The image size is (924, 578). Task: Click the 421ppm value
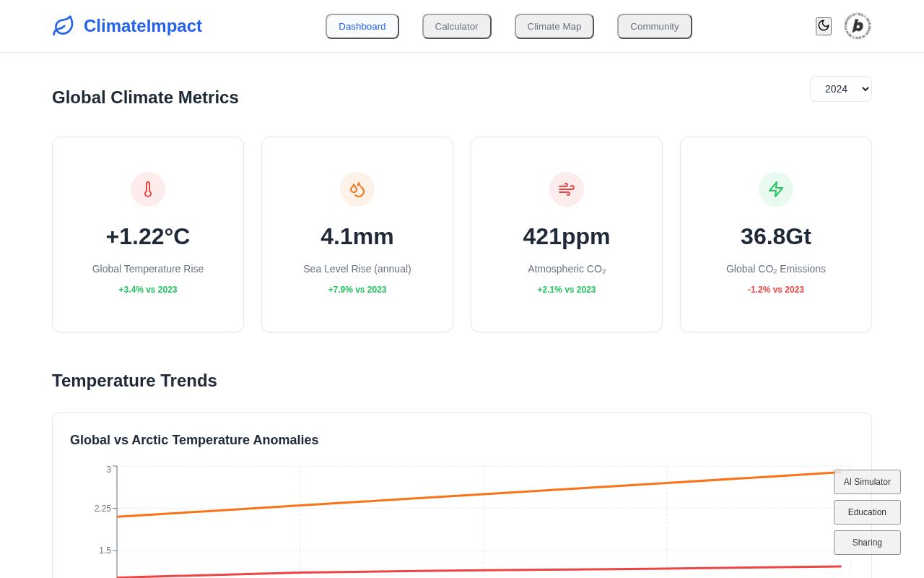567,236
